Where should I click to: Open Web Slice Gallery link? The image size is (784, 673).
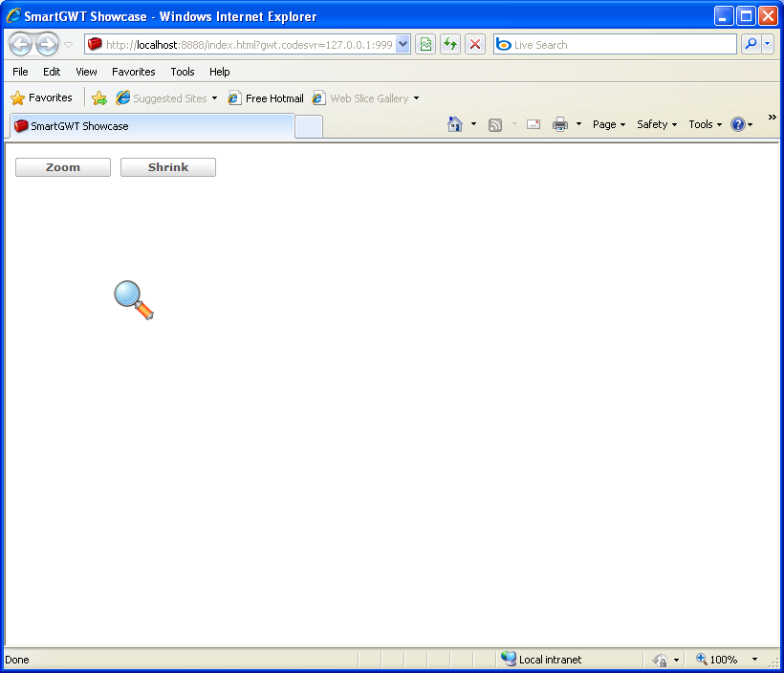coord(361,98)
